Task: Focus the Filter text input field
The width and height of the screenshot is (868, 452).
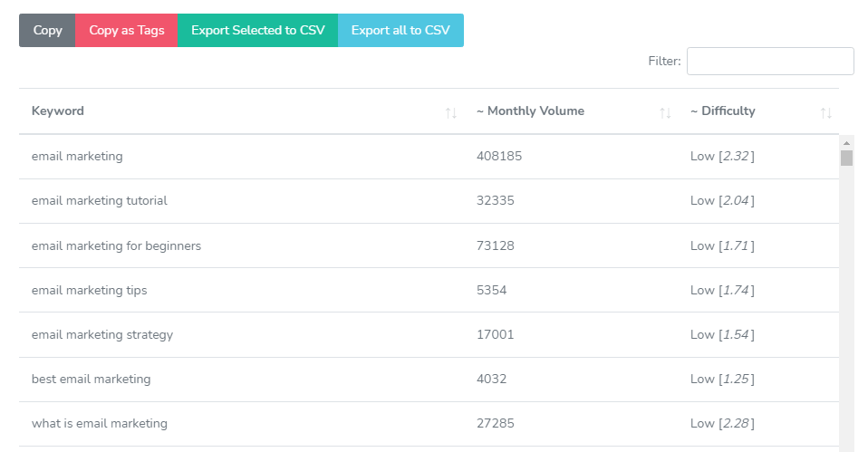Action: click(x=770, y=61)
